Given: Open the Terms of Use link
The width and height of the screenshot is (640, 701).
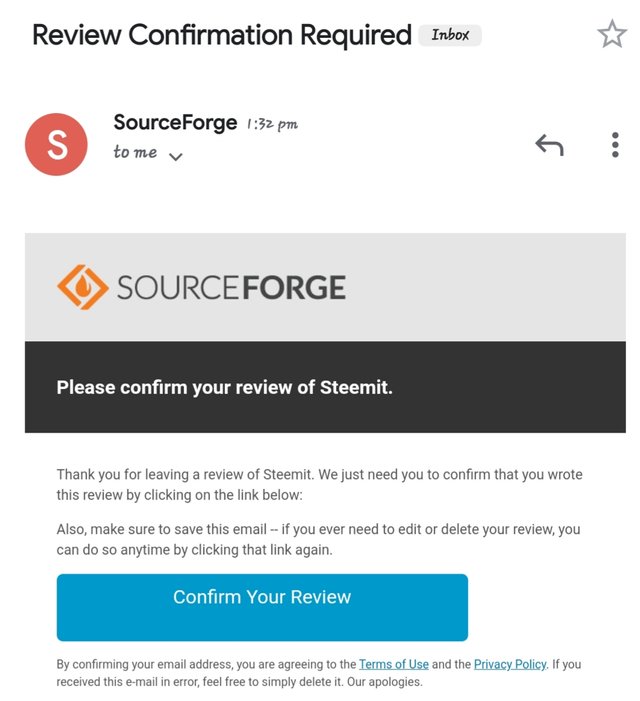Looking at the screenshot, I should click(393, 664).
